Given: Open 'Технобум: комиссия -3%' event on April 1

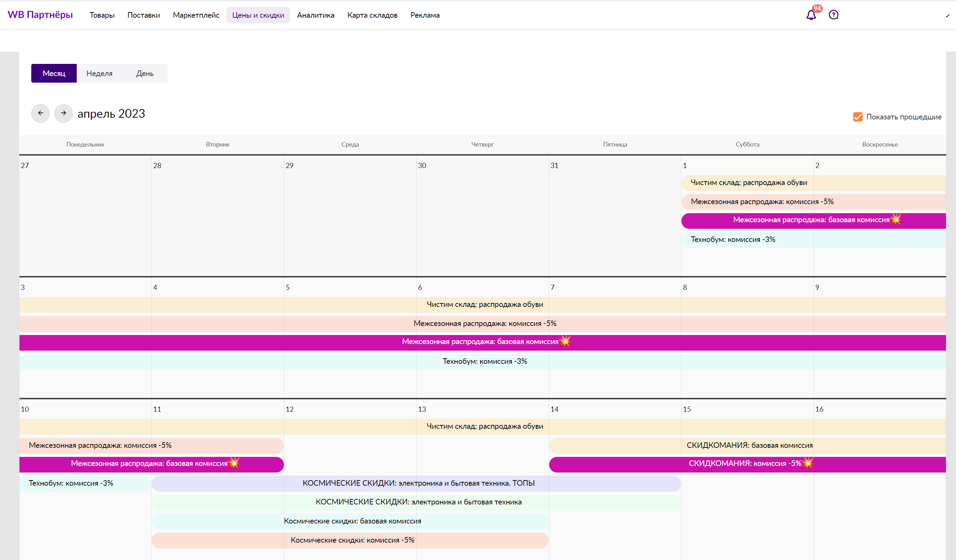Looking at the screenshot, I should coord(813,240).
